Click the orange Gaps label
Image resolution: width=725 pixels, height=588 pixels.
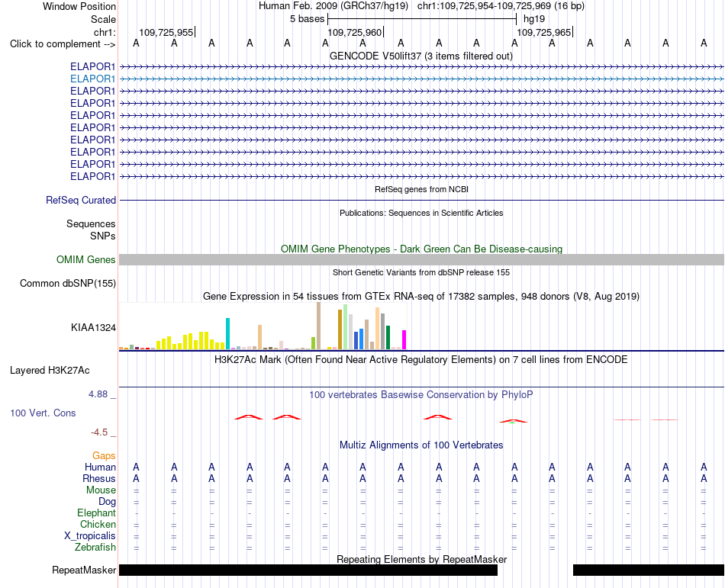pyautogui.click(x=104, y=456)
